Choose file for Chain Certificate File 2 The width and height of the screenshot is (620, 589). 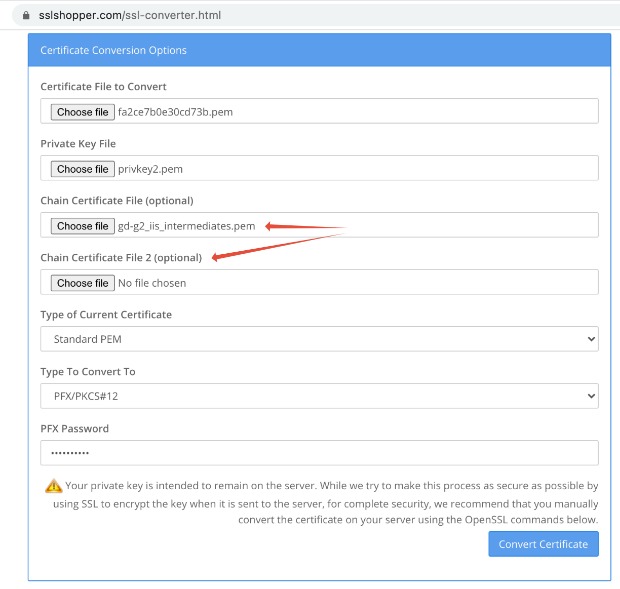point(83,283)
